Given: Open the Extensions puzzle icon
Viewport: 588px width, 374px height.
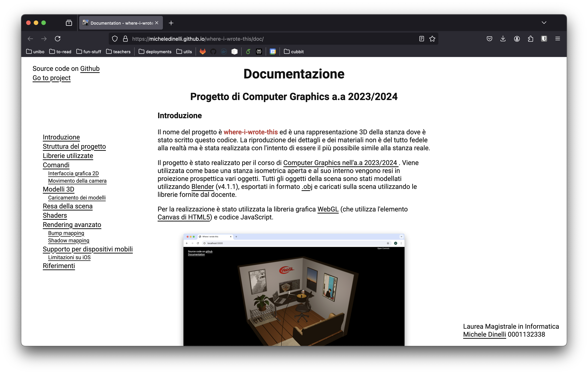Looking at the screenshot, I should (x=530, y=39).
